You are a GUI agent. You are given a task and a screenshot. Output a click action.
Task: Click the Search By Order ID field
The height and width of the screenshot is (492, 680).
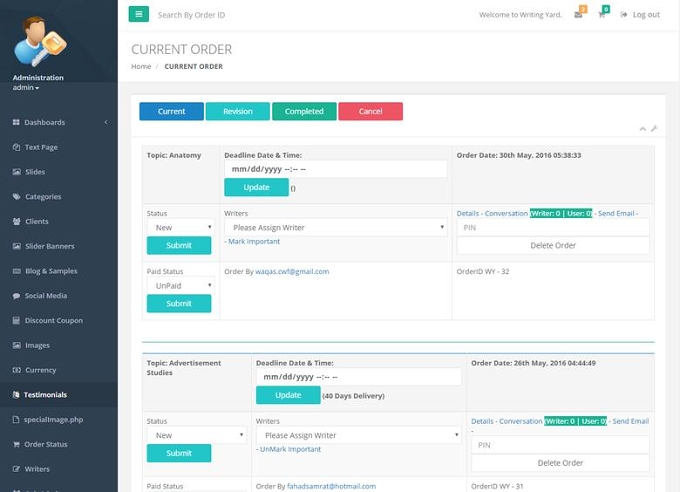191,15
